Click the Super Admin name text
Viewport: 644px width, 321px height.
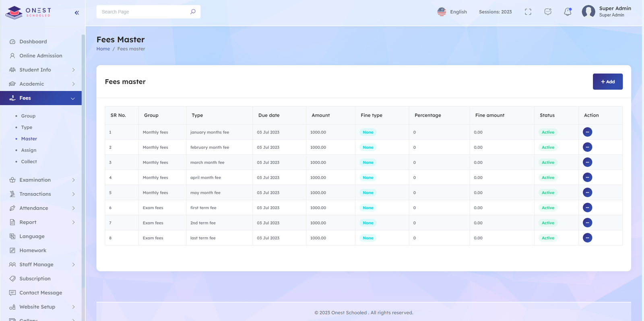(x=615, y=8)
